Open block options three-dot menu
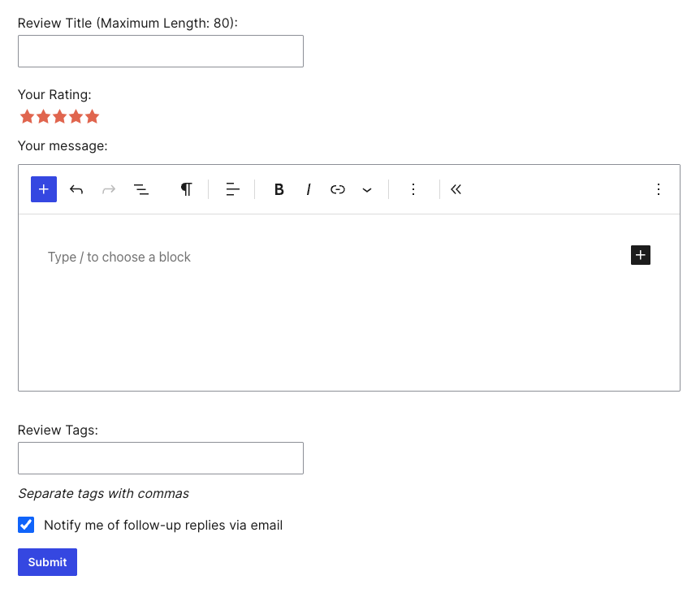This screenshot has width=700, height=593. 413,189
